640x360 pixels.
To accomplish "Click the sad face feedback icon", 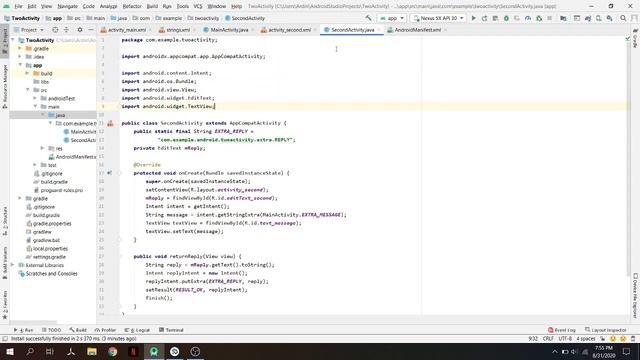I will click(623, 339).
